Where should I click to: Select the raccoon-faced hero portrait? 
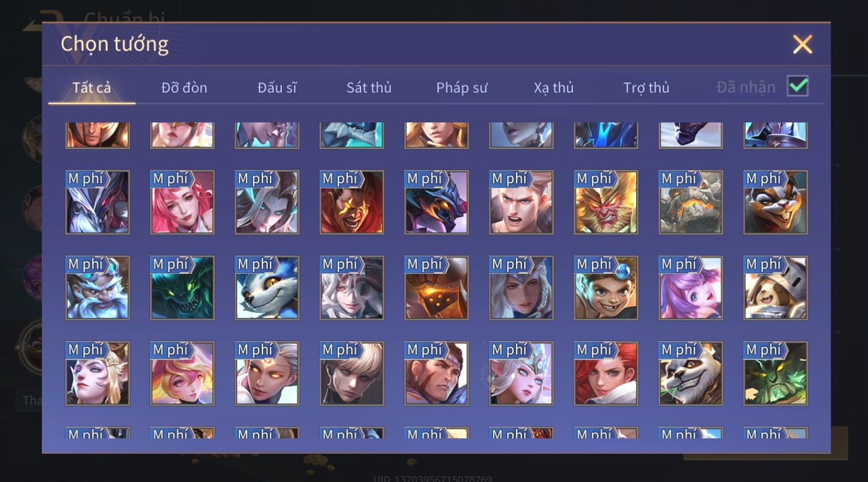pos(775,202)
